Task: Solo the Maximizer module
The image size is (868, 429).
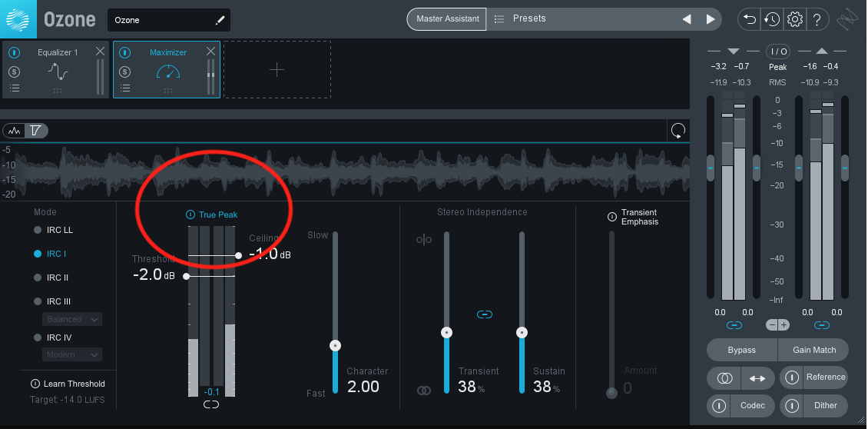Action: [x=125, y=71]
